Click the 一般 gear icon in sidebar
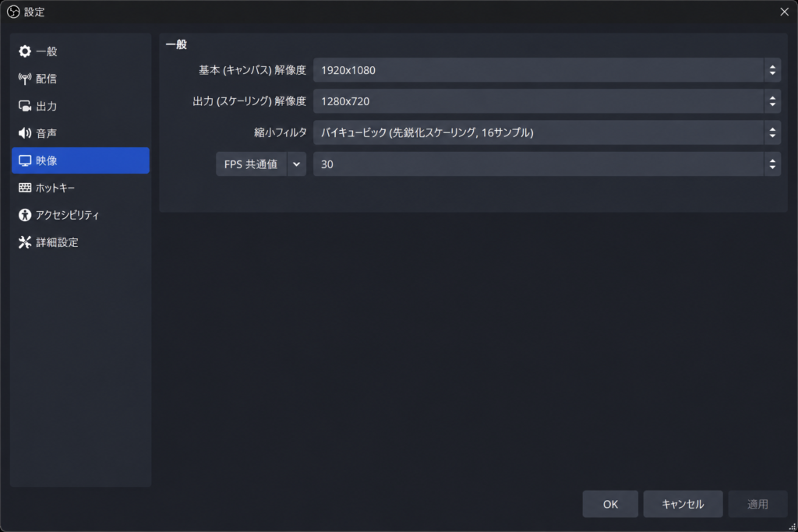This screenshot has width=798, height=532. 24,51
